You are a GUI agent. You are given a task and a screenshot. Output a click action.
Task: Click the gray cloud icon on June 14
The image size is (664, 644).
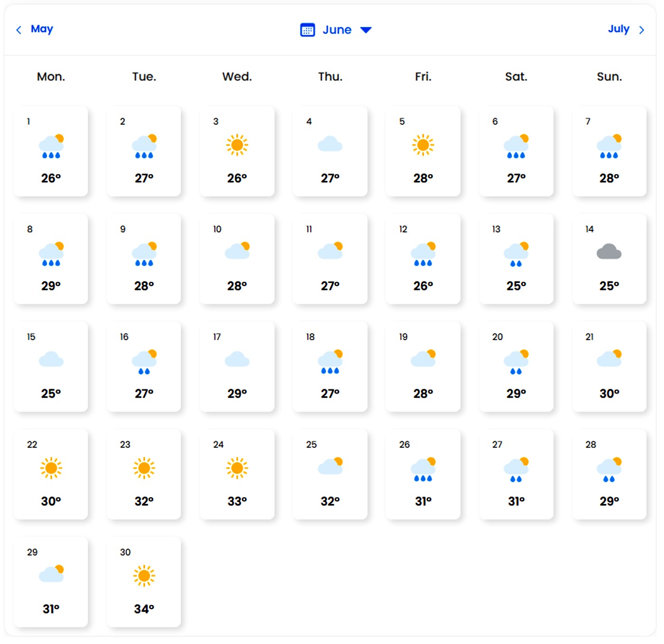pos(609,252)
